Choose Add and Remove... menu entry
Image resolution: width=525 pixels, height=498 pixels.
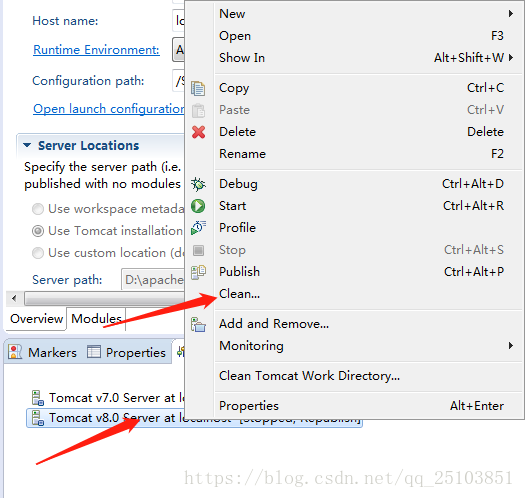click(368, 324)
